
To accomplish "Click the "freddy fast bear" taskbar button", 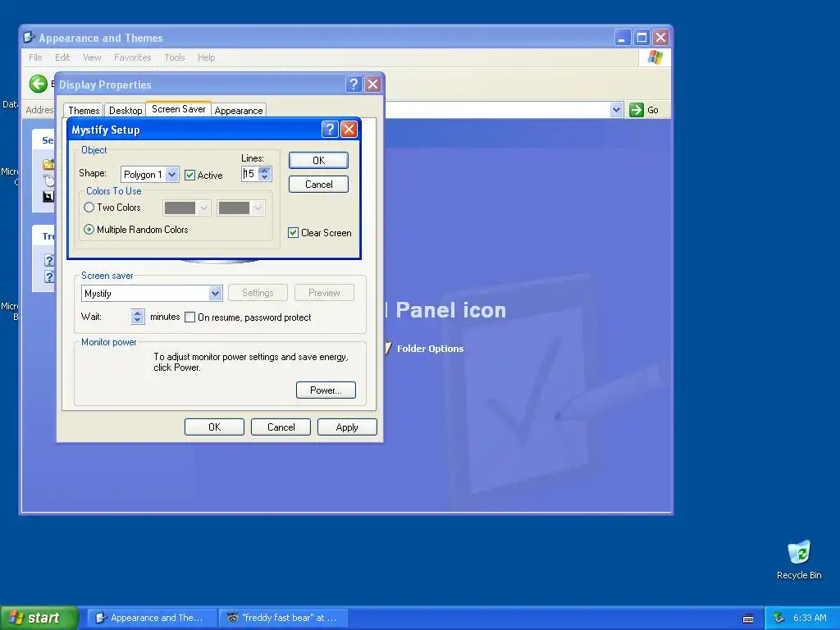I will click(x=284, y=618).
